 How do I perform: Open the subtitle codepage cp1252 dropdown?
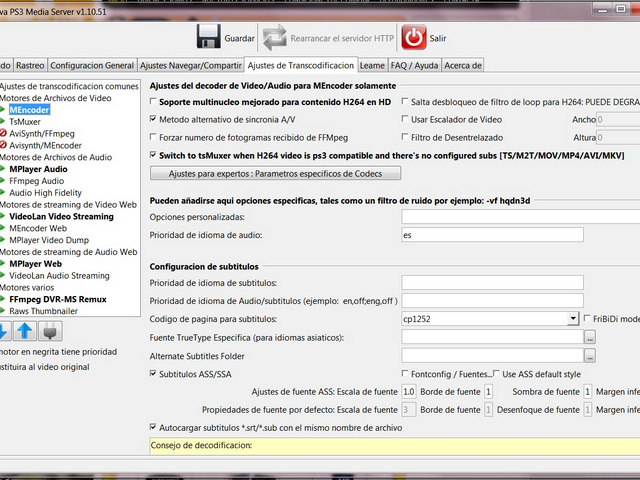point(572,318)
